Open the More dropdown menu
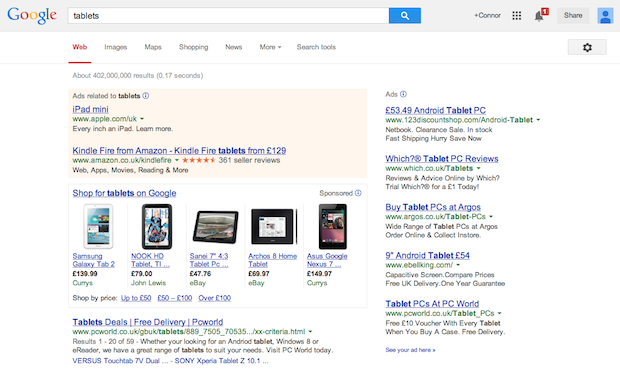620x374 pixels. point(270,47)
